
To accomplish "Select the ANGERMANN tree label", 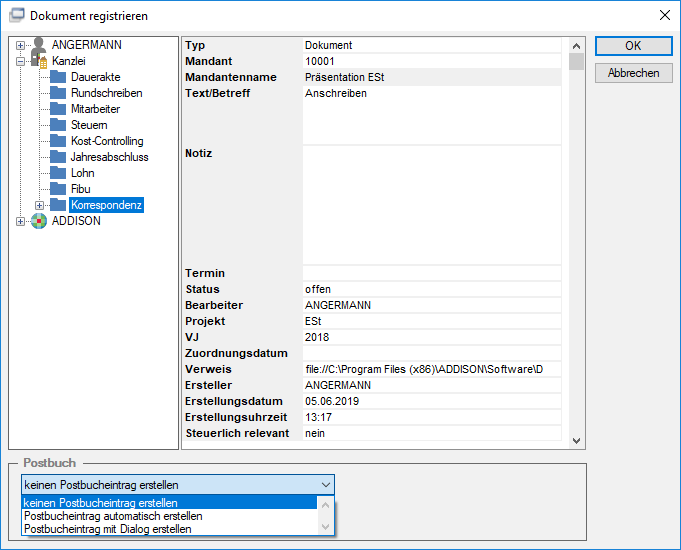I will click(x=87, y=45).
